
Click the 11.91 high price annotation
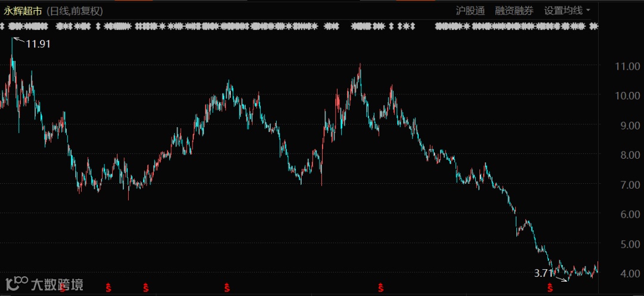point(38,44)
